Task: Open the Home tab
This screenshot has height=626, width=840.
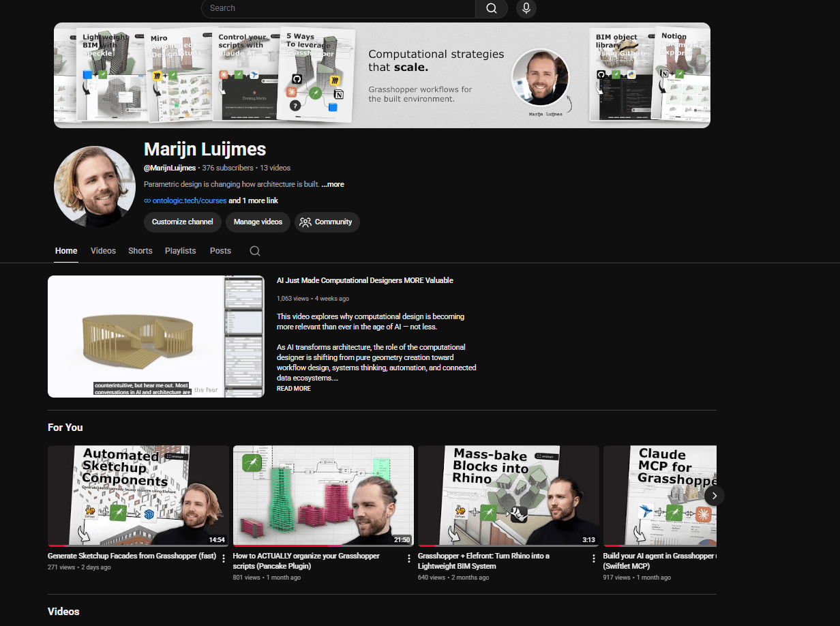Action: [x=66, y=251]
